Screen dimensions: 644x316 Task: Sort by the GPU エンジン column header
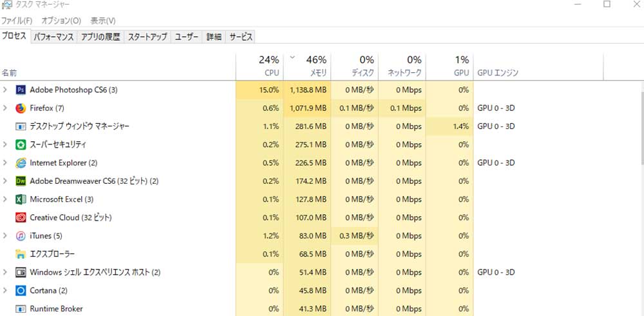[x=538, y=66]
